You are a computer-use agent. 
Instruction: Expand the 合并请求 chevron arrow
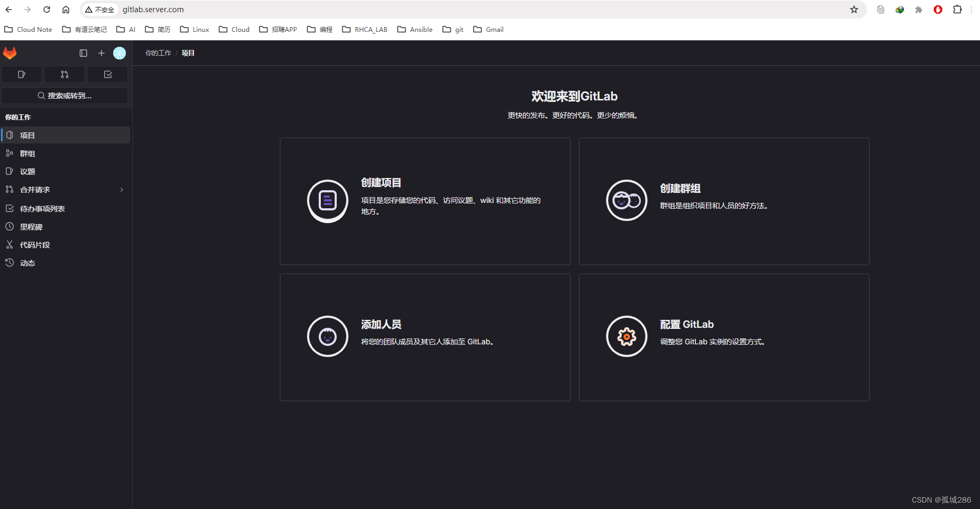coord(122,190)
